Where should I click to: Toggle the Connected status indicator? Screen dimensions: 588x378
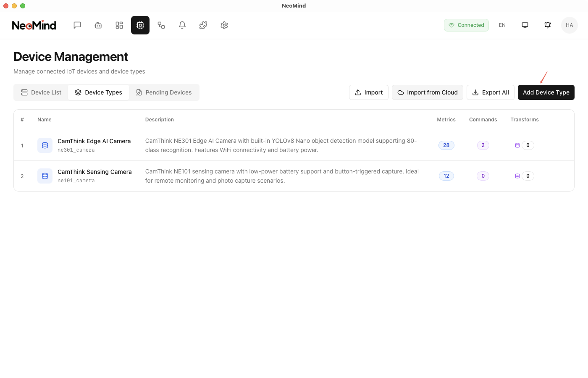[x=466, y=25]
